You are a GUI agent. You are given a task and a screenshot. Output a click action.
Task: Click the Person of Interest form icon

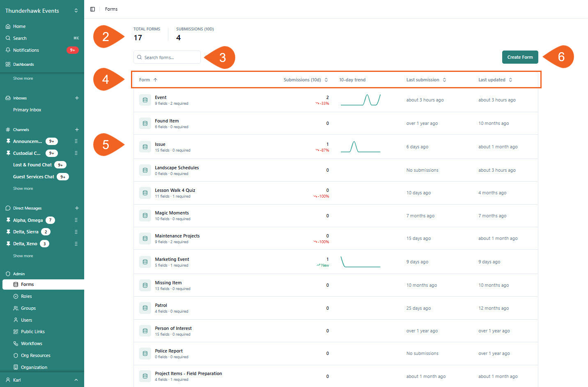point(145,331)
